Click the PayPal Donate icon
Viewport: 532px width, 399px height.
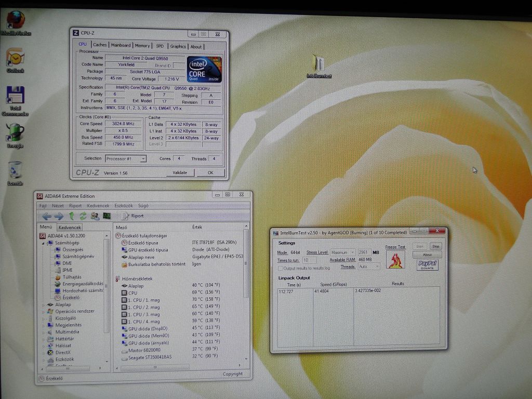(x=427, y=265)
